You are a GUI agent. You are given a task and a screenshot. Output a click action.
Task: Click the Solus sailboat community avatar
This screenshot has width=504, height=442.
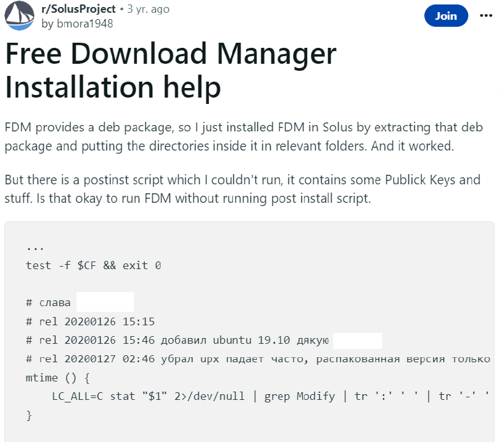pyautogui.click(x=19, y=15)
